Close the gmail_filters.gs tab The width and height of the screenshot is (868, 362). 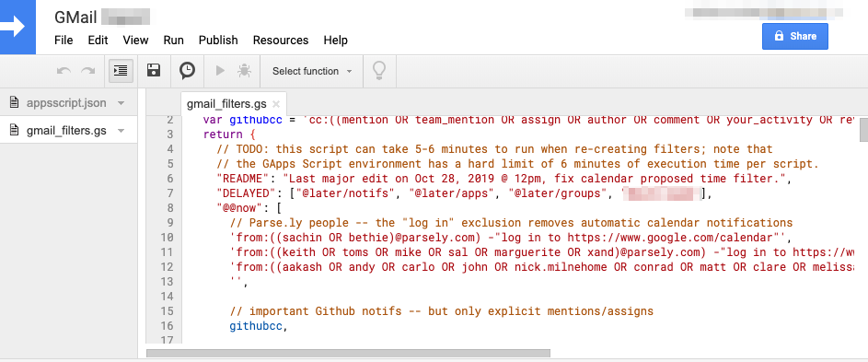click(276, 104)
